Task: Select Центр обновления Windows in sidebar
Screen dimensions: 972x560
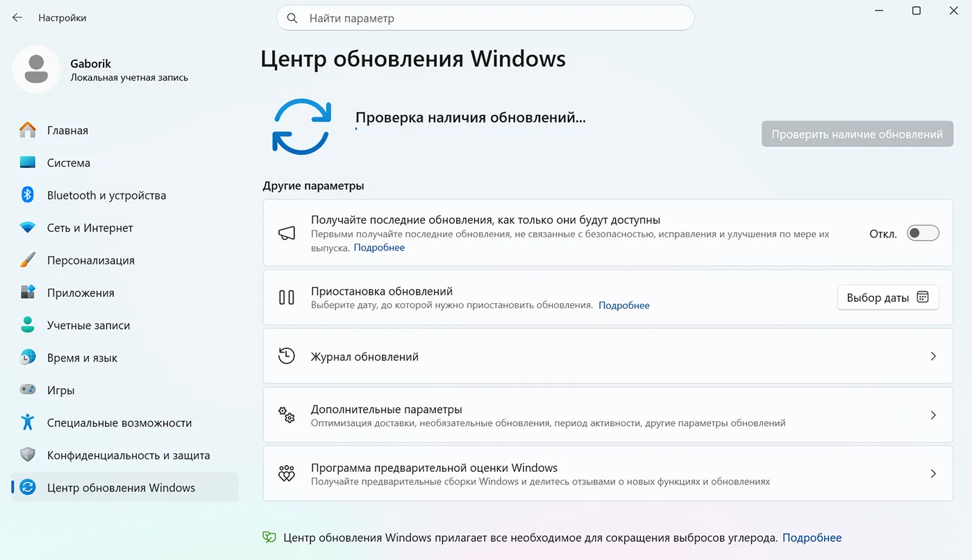Action: (125, 488)
